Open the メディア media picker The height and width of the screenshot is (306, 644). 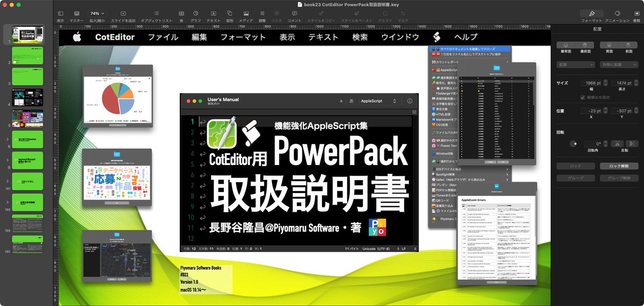point(246,13)
